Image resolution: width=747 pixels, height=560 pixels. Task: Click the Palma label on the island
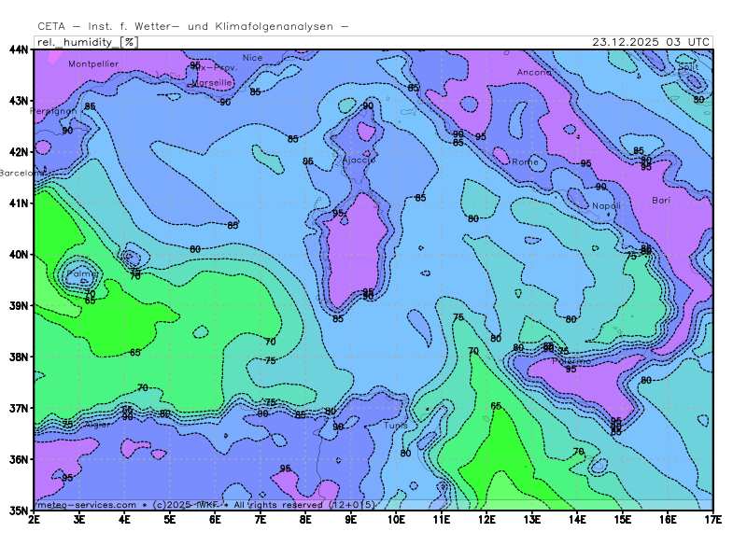coord(80,275)
